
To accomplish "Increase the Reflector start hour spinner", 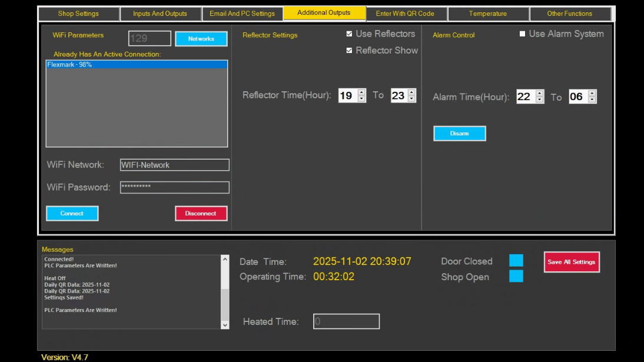I will (361, 92).
